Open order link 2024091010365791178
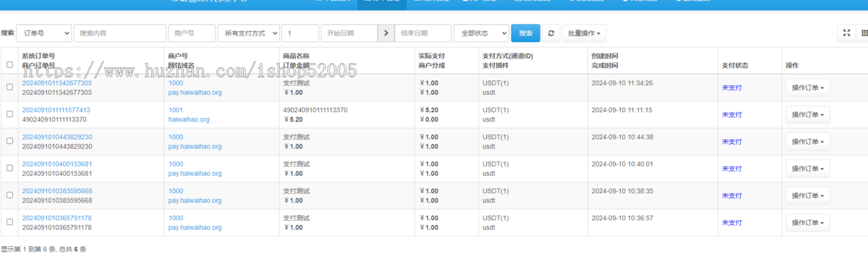868x270 pixels. pyautogui.click(x=56, y=218)
